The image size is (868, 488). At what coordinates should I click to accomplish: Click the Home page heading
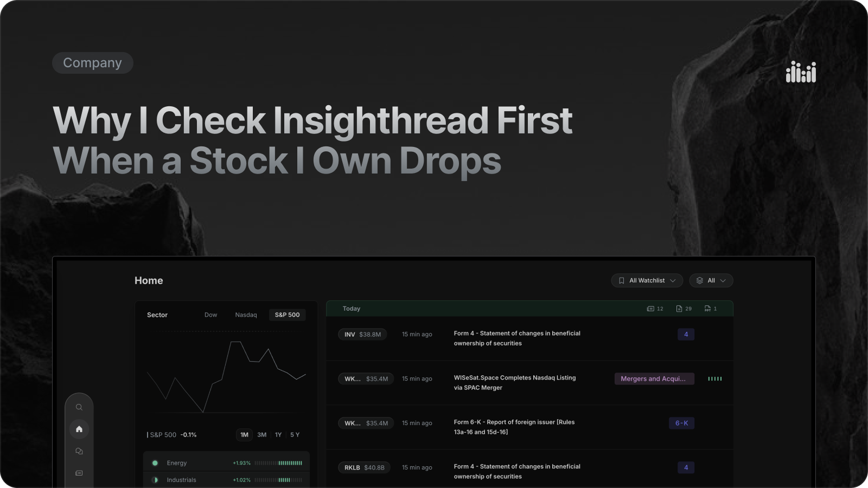(x=149, y=280)
